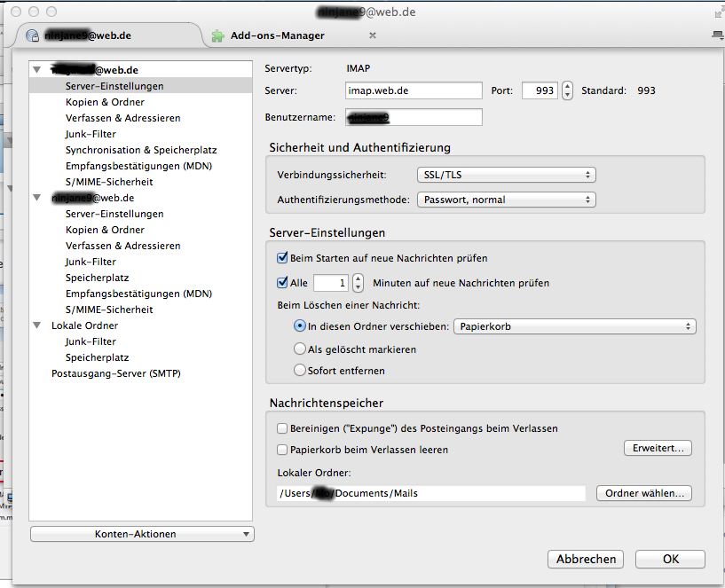Click the minutes interval stepper arrows
Viewport: 725px width, 588px height.
tap(358, 283)
